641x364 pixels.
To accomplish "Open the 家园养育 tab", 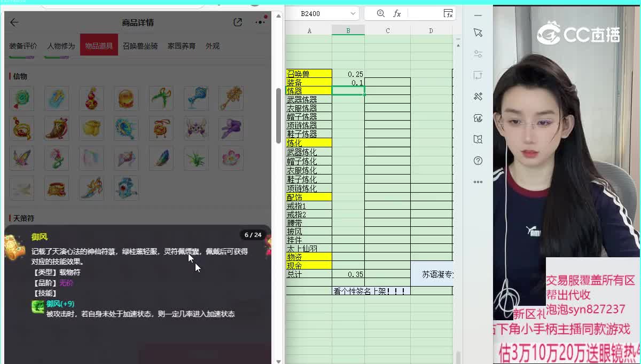I will pos(182,46).
